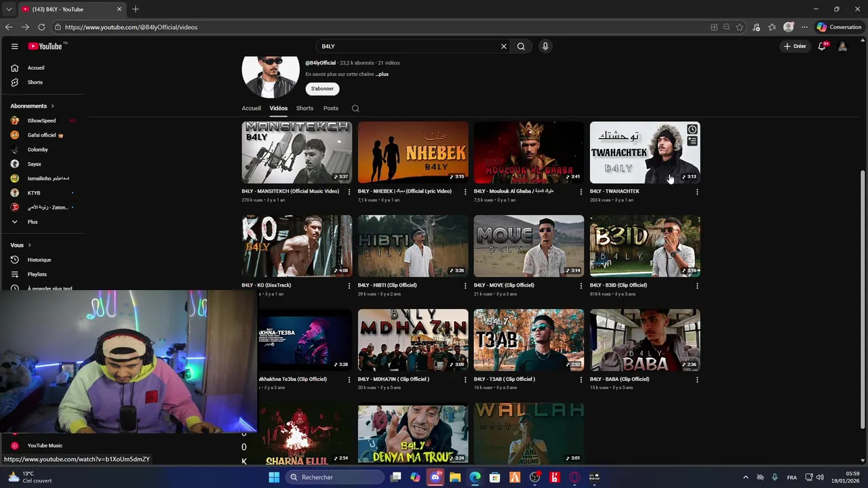Click the Créer button

795,46
